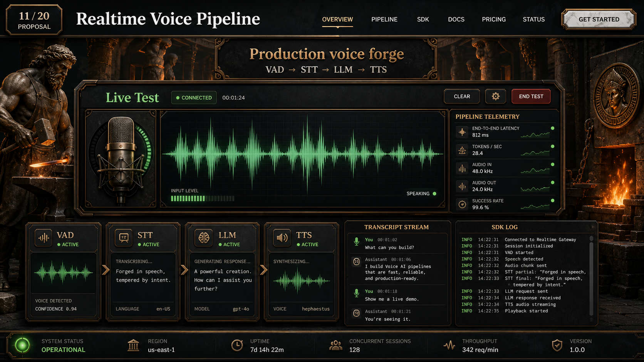Open the Docs tab
The width and height of the screenshot is (644, 362).
pos(456,19)
